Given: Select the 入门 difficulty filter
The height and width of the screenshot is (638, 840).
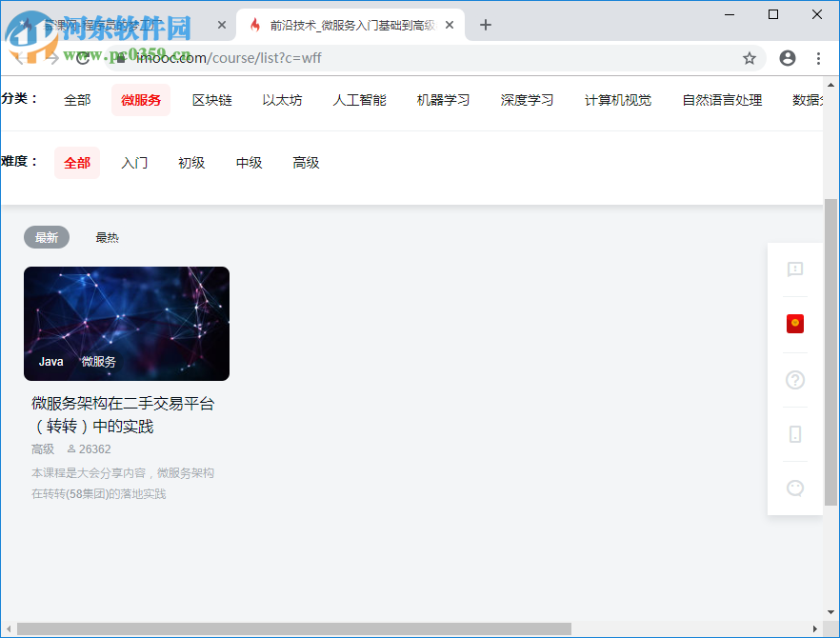Looking at the screenshot, I should pyautogui.click(x=134, y=163).
